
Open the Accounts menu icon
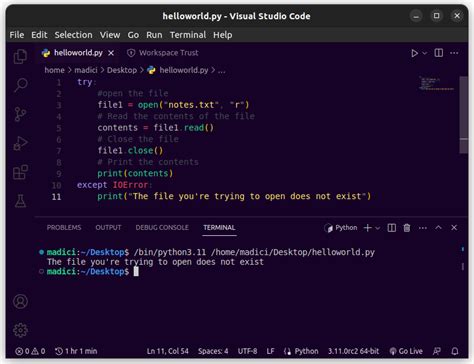pos(20,301)
